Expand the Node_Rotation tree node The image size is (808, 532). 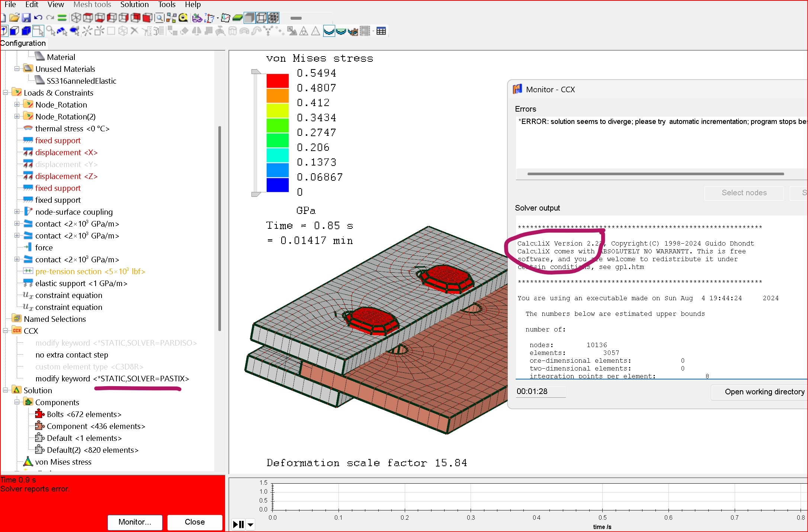17,105
